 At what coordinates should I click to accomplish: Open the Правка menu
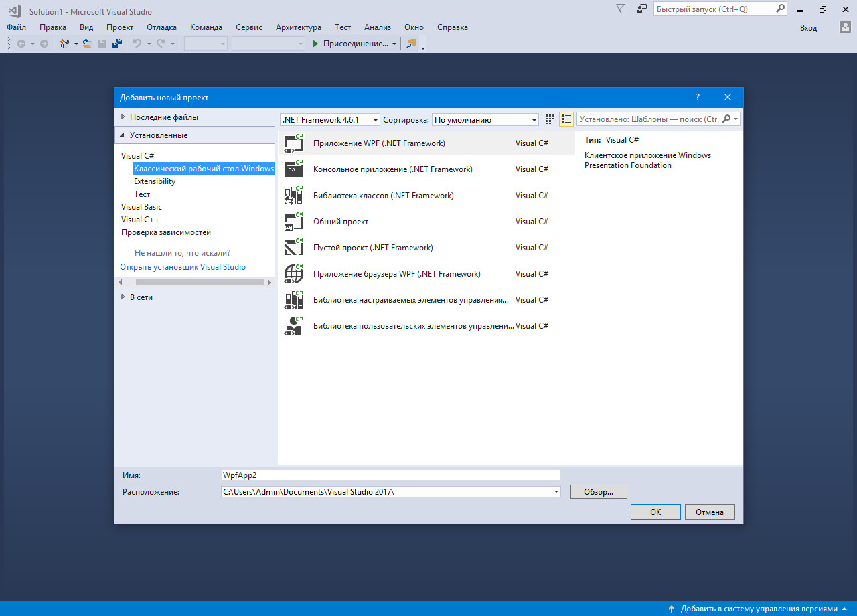(x=53, y=27)
